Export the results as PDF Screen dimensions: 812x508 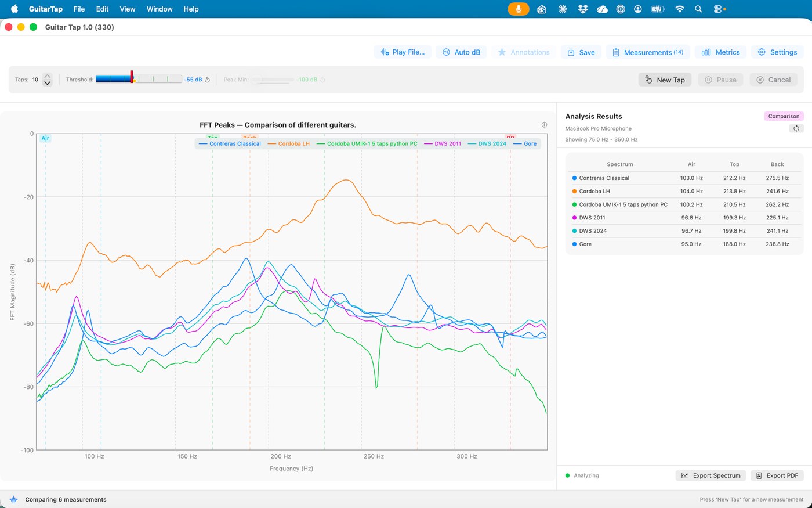point(777,475)
